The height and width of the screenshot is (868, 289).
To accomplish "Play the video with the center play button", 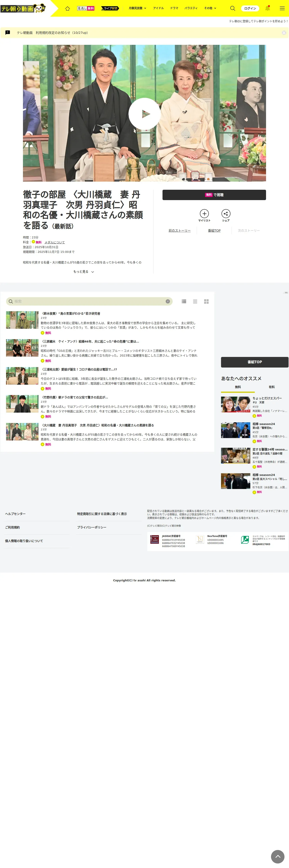I will click(144, 114).
